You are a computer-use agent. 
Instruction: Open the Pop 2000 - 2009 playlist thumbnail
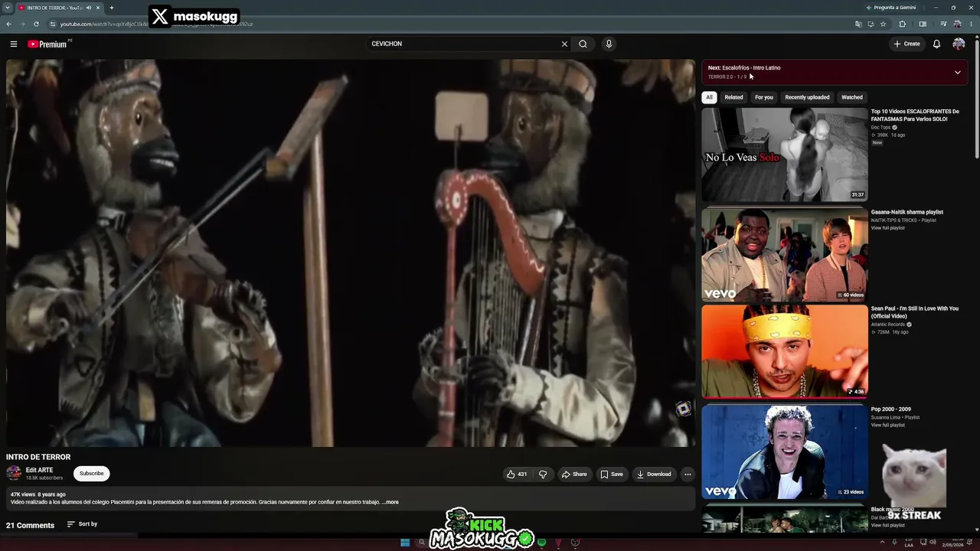point(785,452)
